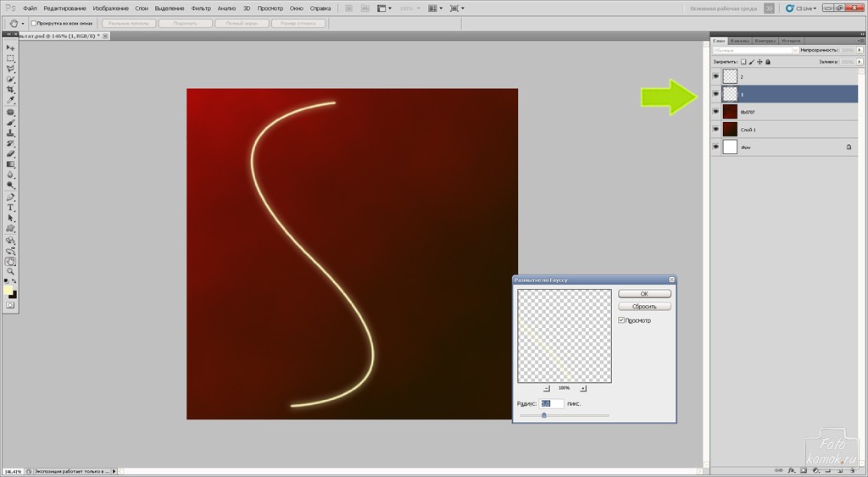The width and height of the screenshot is (868, 477).
Task: Click the fx layer style icon
Action: 791,470
